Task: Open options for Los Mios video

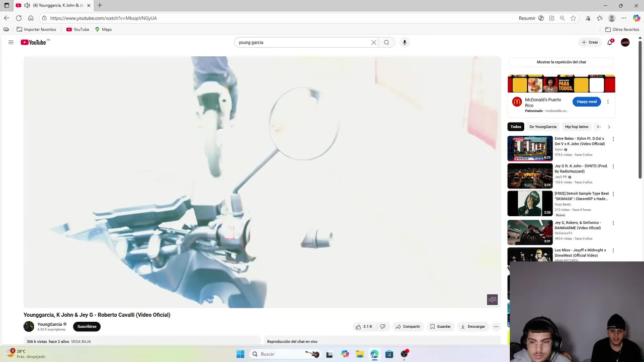Action: [613, 250]
